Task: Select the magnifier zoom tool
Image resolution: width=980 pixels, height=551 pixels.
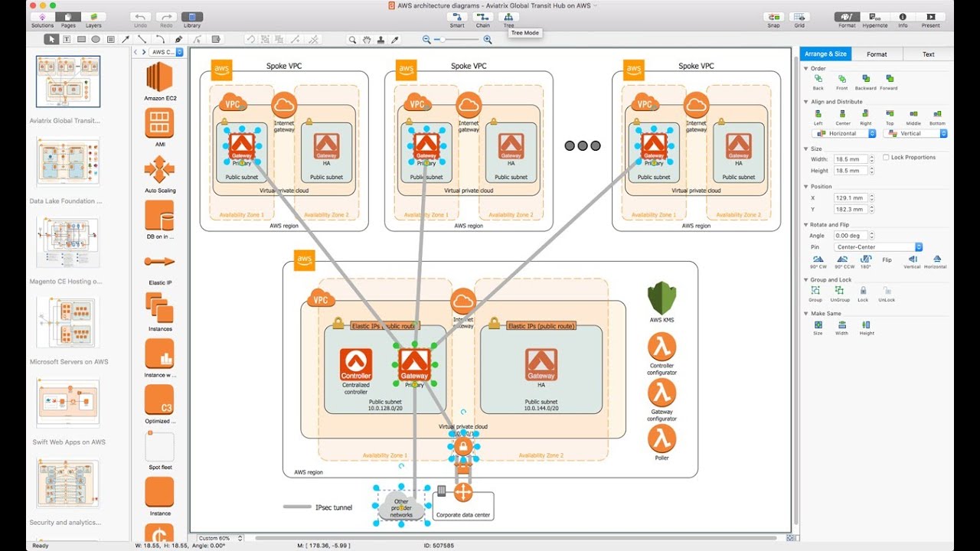Action: coord(352,40)
